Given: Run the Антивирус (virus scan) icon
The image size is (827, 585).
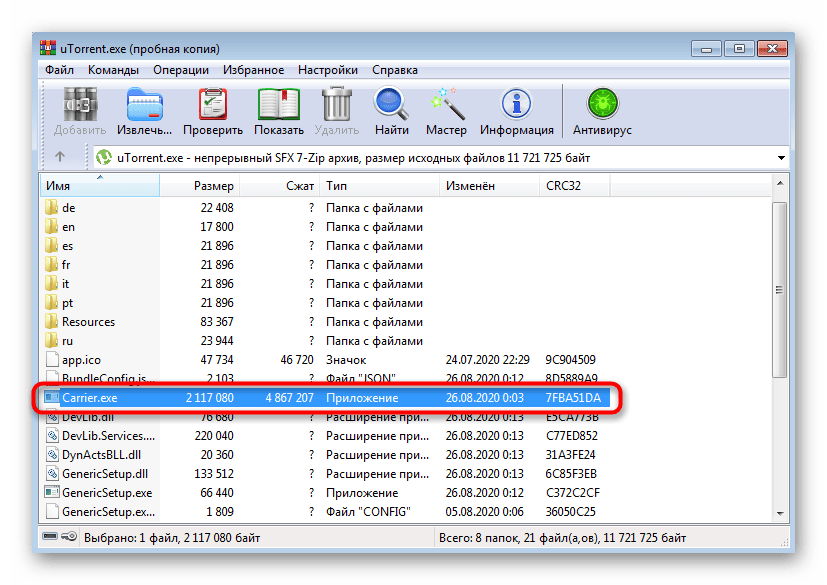Looking at the screenshot, I should tap(602, 104).
